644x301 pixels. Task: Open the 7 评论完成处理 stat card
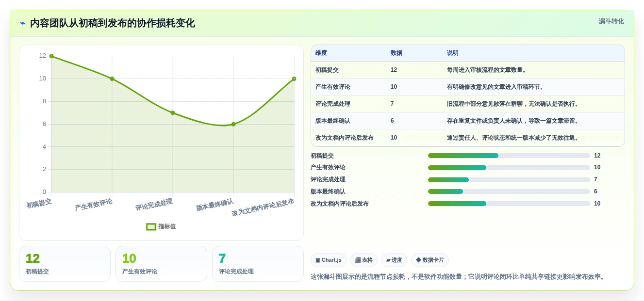(258, 264)
